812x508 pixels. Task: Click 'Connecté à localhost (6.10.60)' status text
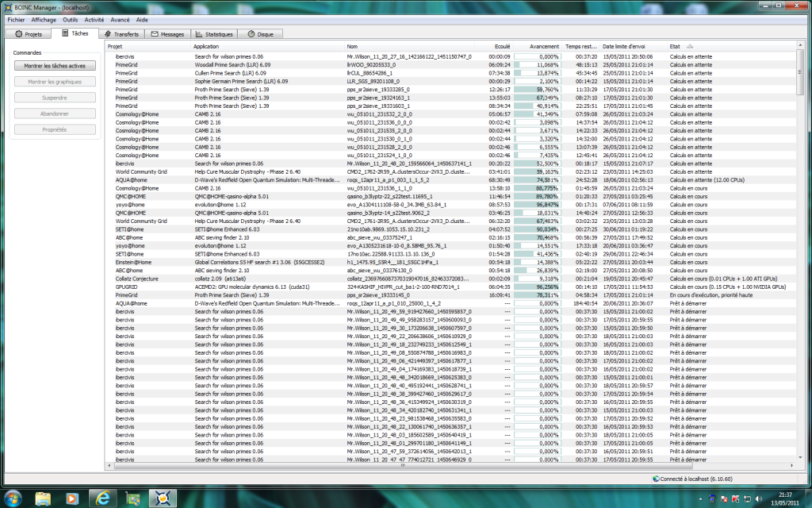[696, 479]
